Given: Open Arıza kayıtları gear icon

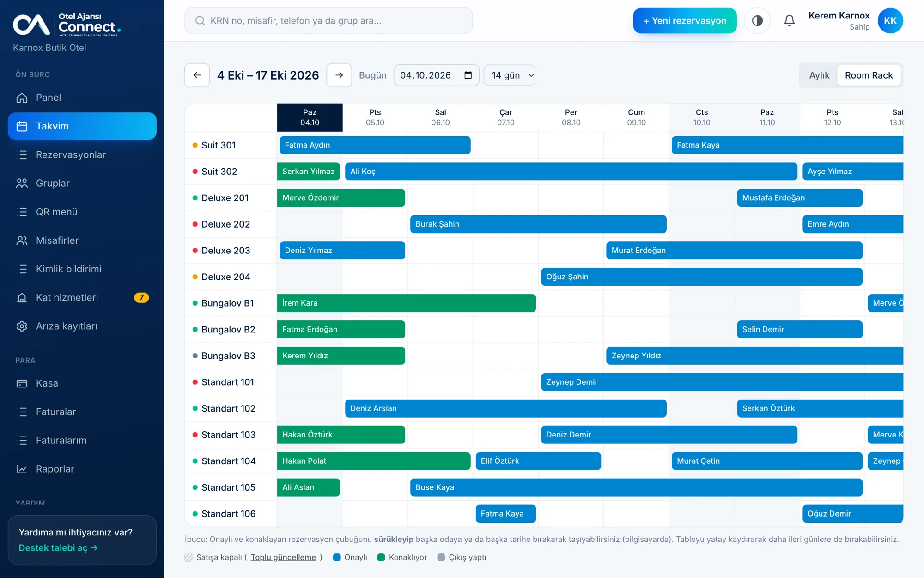Looking at the screenshot, I should pos(22,326).
